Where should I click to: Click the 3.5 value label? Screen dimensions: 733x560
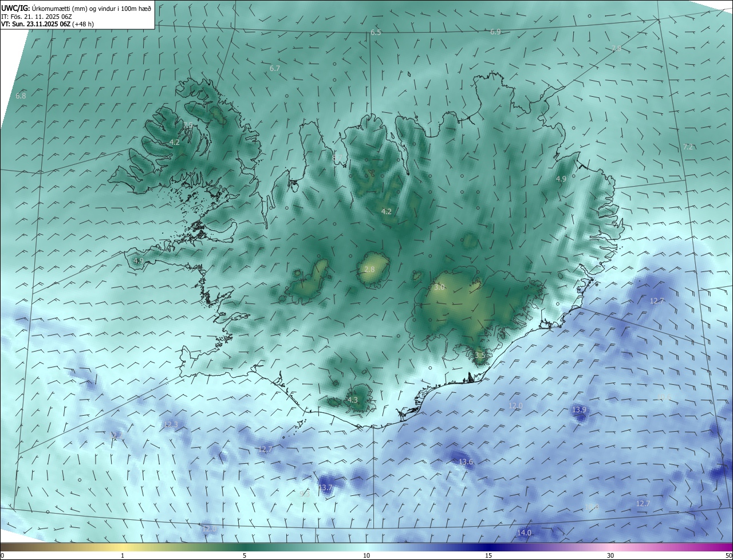click(480, 355)
